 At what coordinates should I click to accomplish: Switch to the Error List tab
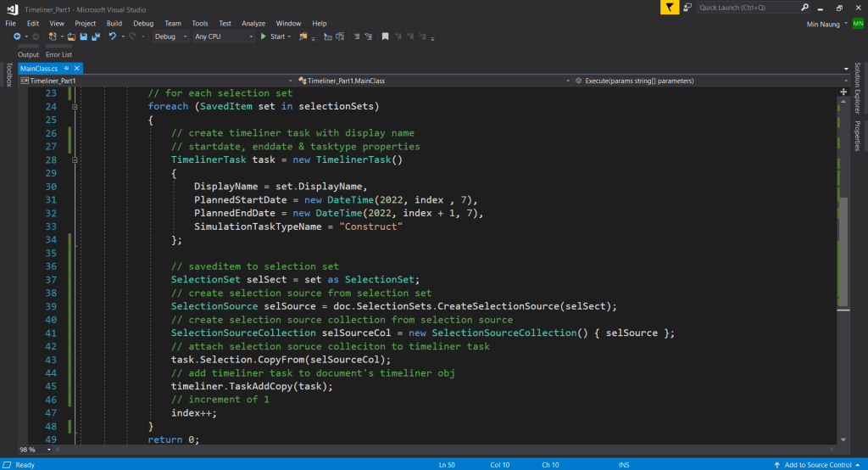pos(58,54)
